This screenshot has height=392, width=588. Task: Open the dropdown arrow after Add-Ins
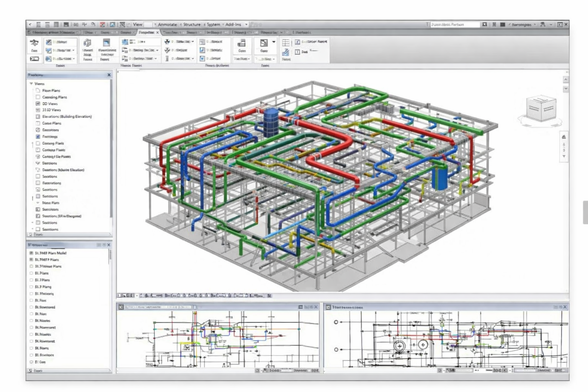(247, 24)
